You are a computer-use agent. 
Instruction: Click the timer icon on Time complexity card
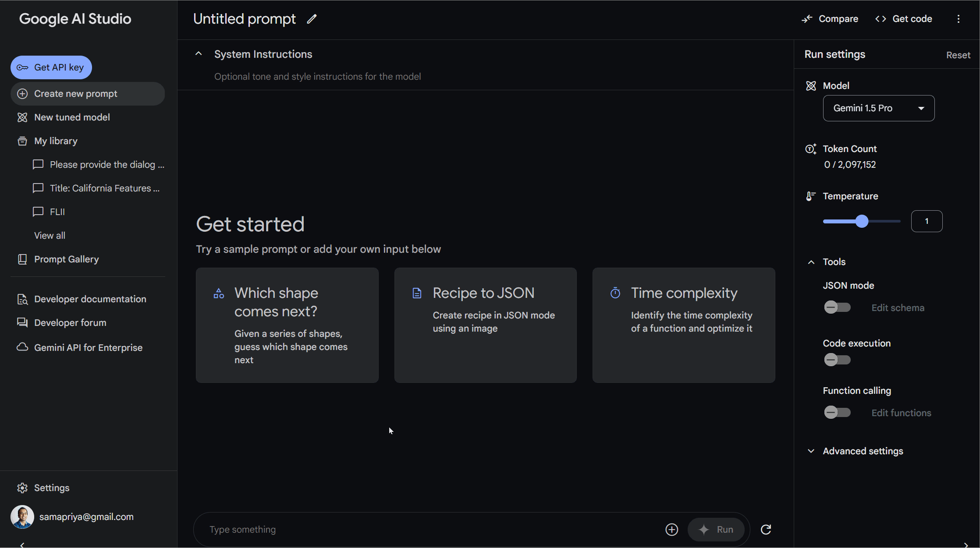(x=615, y=293)
